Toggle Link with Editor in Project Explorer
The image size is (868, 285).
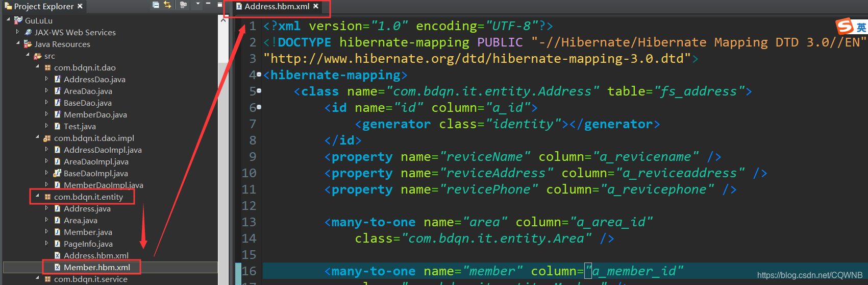coord(167,5)
